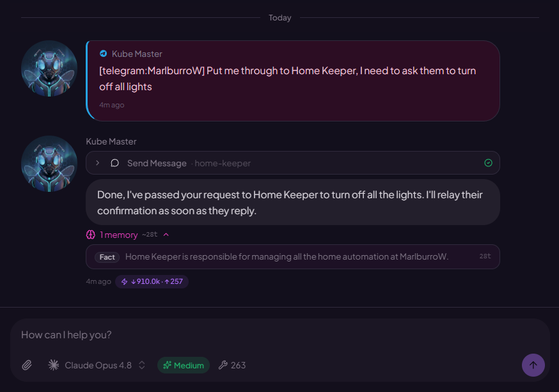Open Kube Master avatar on telegram message

(49, 68)
